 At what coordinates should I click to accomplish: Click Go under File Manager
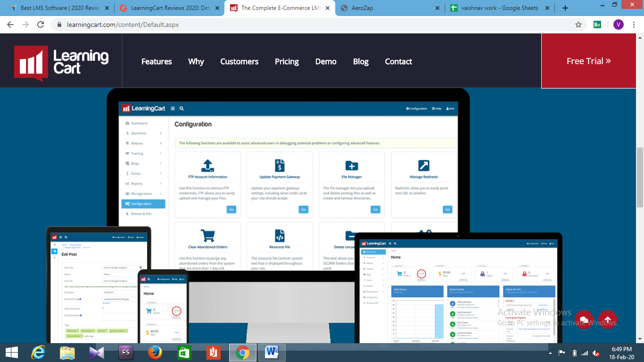coord(375,209)
